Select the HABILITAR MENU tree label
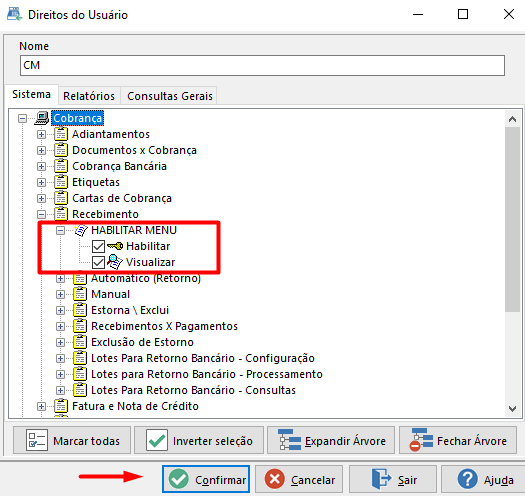 coord(134,230)
